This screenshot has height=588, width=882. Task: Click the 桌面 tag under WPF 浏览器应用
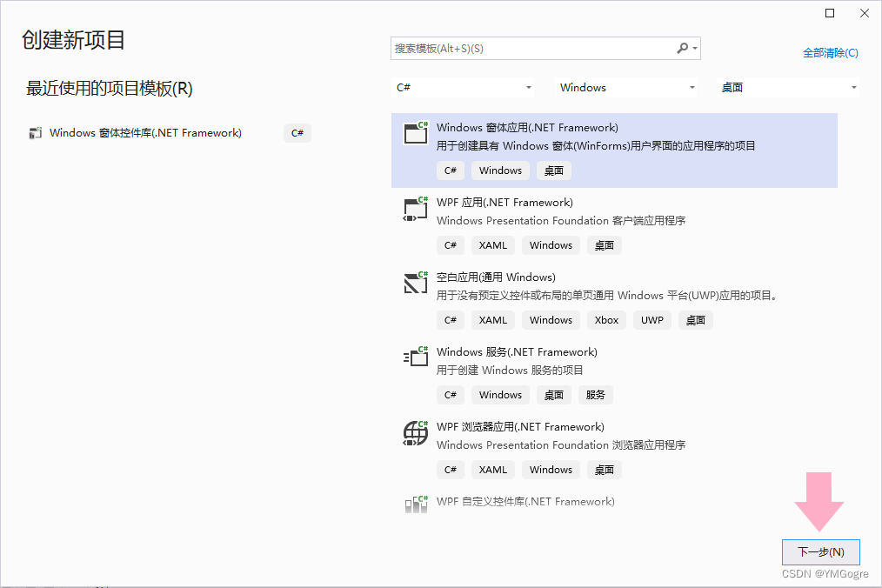pyautogui.click(x=605, y=470)
